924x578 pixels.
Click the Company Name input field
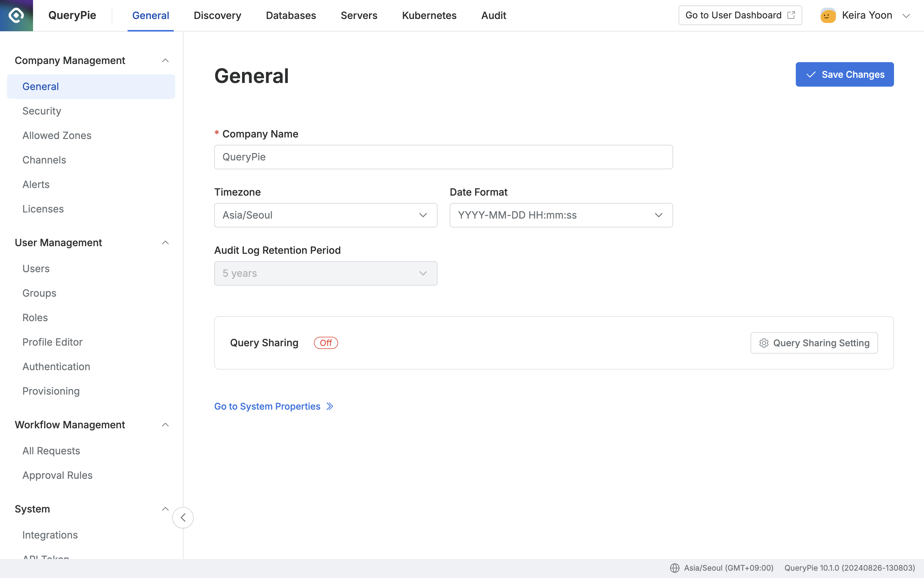click(443, 157)
